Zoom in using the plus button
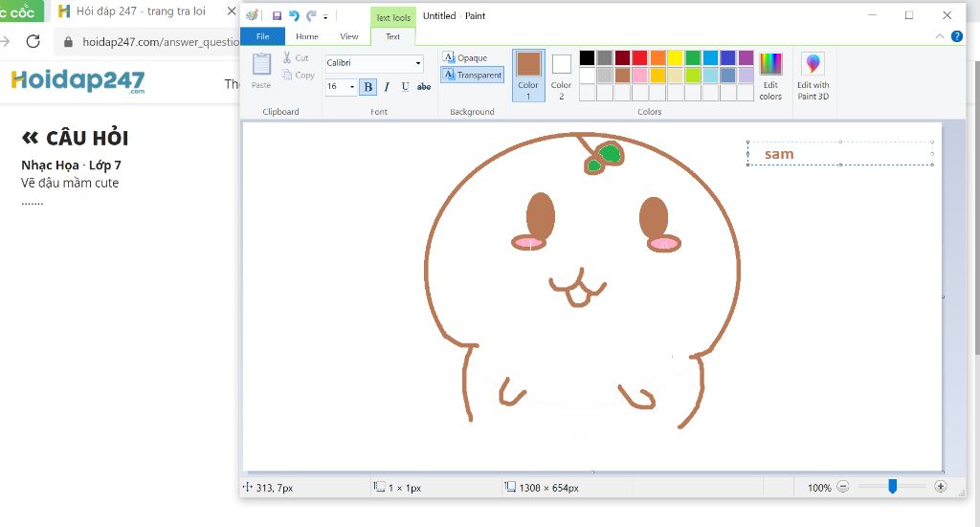Image resolution: width=980 pixels, height=527 pixels. point(941,487)
